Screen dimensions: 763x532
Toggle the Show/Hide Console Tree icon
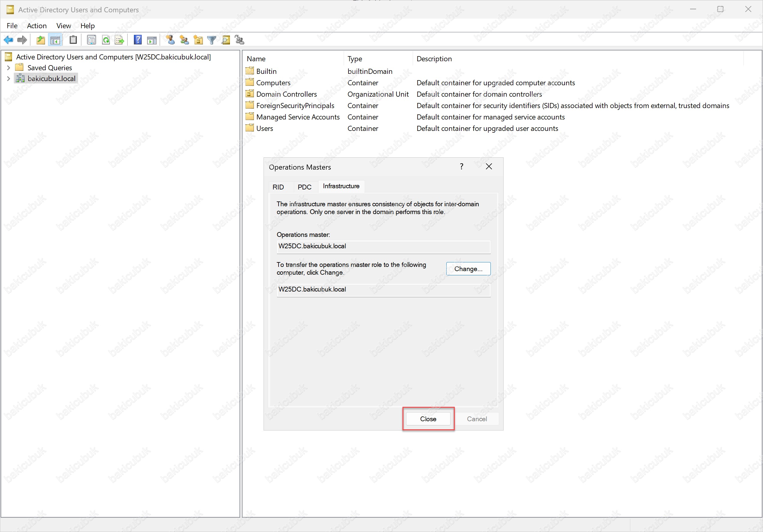pos(55,40)
